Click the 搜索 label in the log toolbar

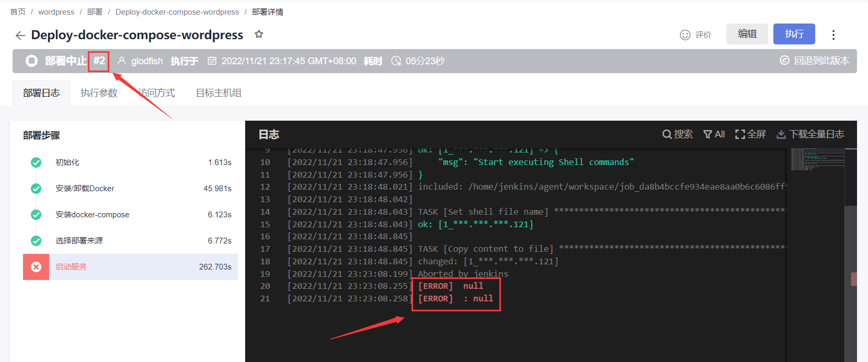[683, 134]
